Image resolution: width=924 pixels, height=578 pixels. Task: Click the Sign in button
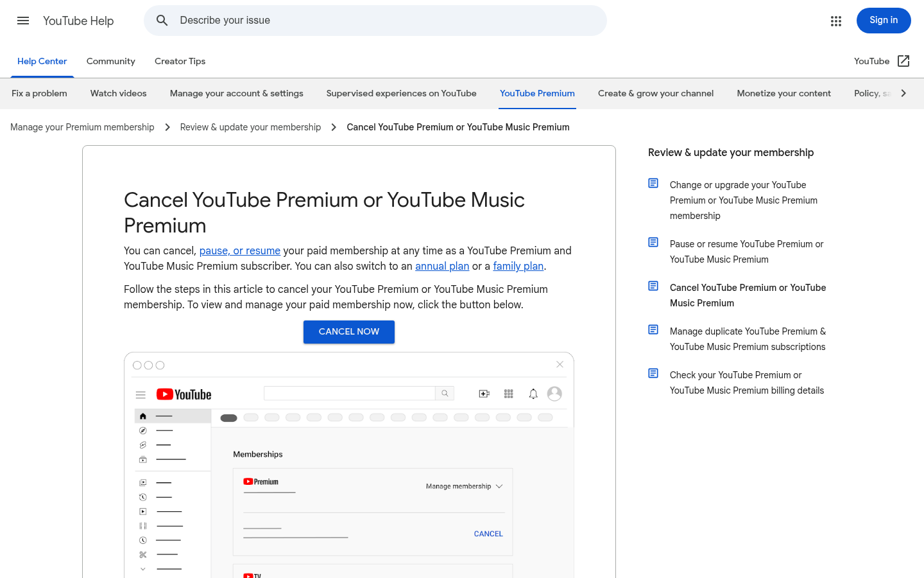(884, 21)
